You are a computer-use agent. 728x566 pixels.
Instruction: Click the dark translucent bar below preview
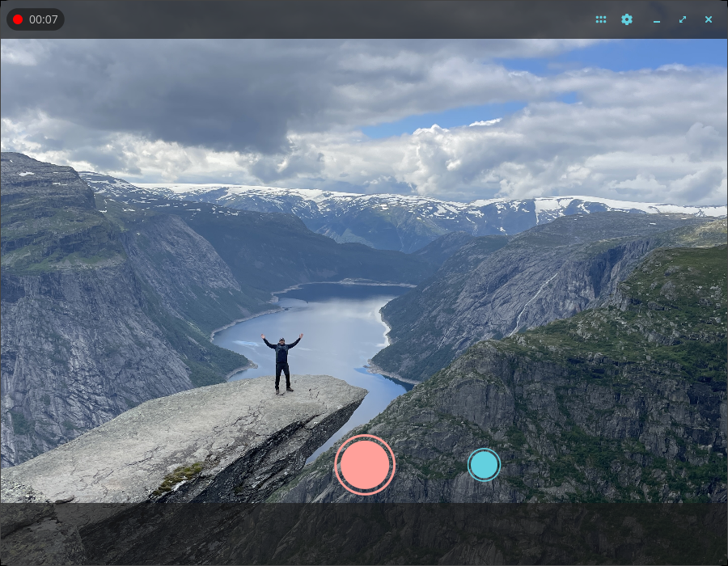click(x=364, y=534)
